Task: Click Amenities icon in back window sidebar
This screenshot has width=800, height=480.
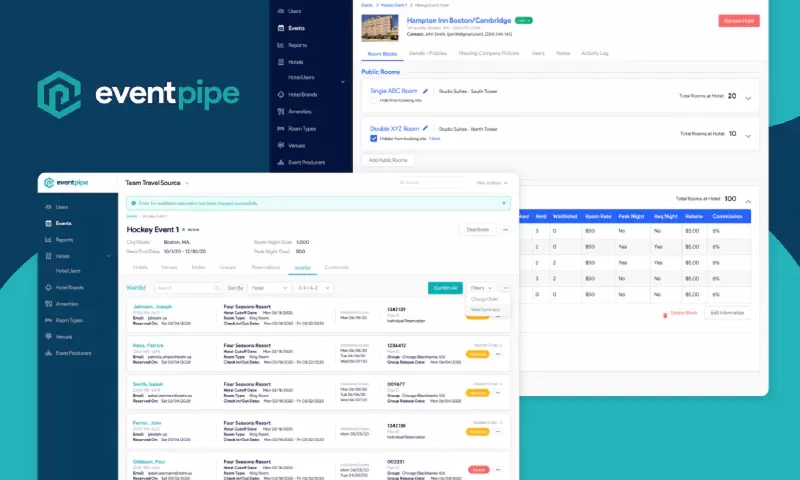Action: click(281, 111)
